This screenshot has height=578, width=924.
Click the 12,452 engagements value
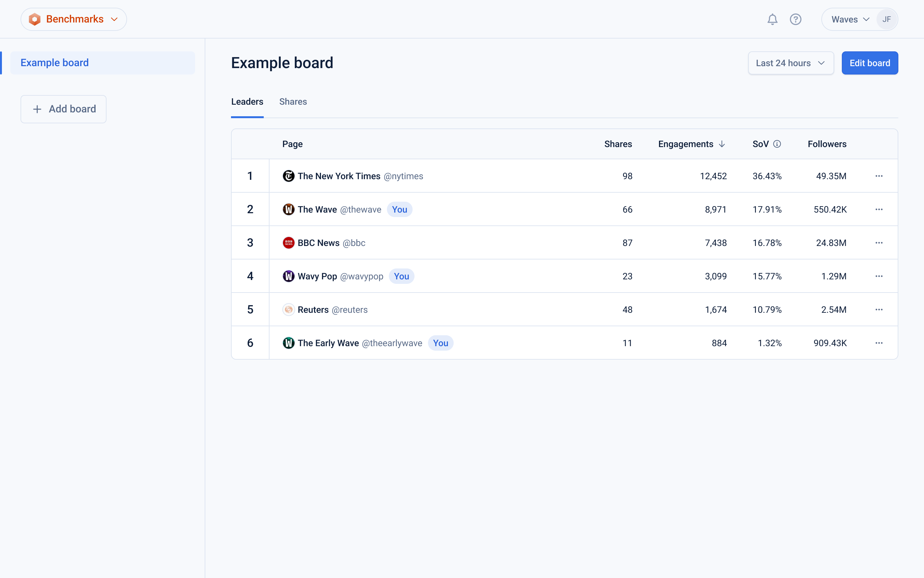coord(713,176)
